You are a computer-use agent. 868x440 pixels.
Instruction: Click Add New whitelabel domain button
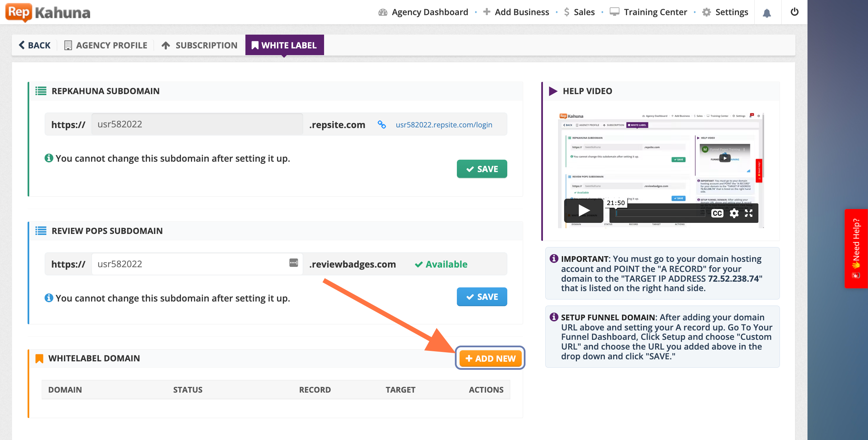(490, 358)
